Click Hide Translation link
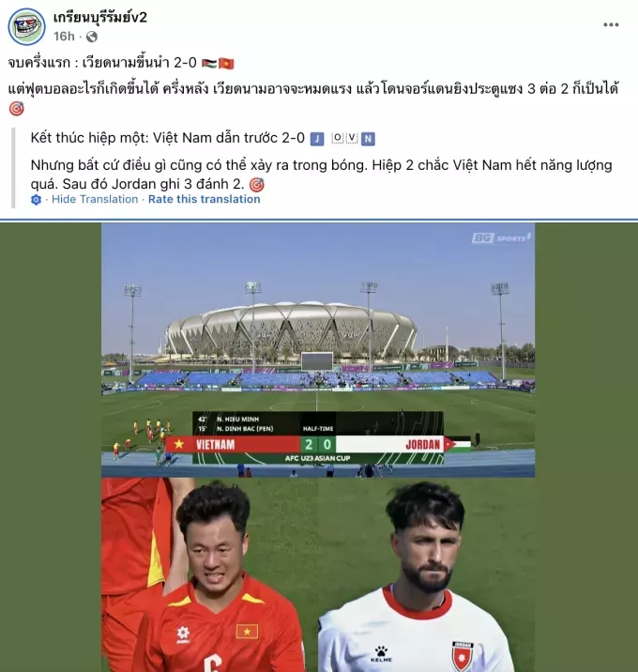Viewport: 638px width, 672px height. 95,199
